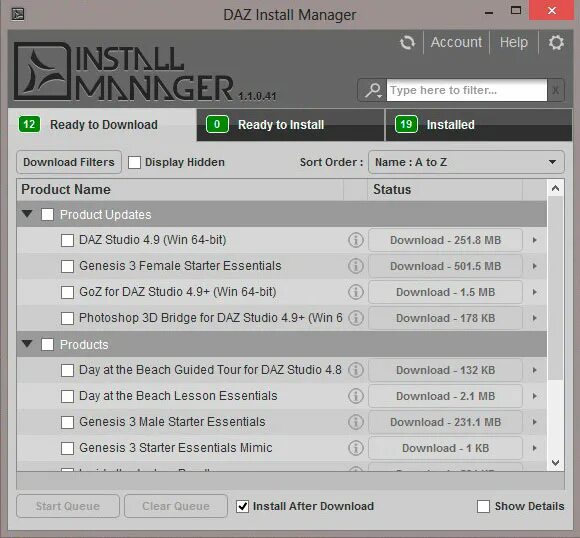Expand options arrow for Day at the Beach Guided Tour
Screen dimensions: 580x538
pyautogui.click(x=535, y=370)
